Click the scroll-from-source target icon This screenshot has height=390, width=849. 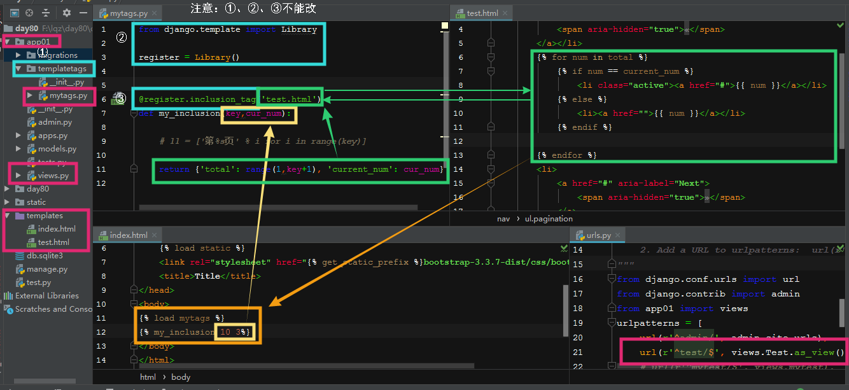click(x=30, y=12)
